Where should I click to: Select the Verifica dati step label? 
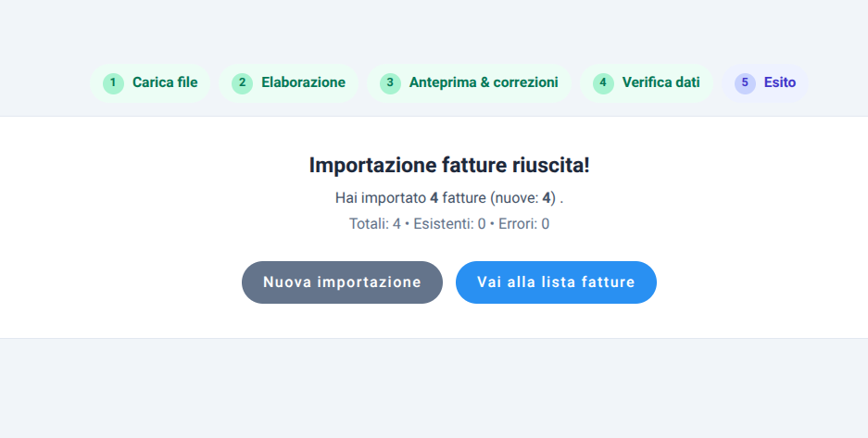[x=660, y=82]
